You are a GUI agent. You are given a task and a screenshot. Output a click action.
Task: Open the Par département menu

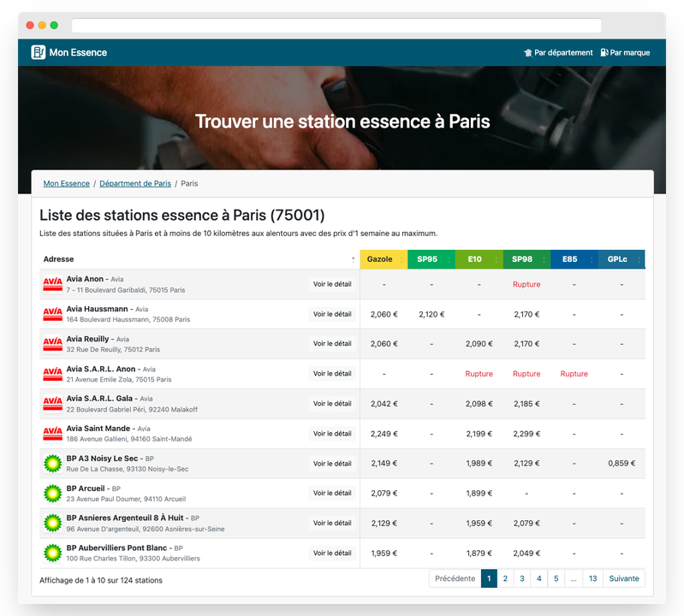(558, 52)
